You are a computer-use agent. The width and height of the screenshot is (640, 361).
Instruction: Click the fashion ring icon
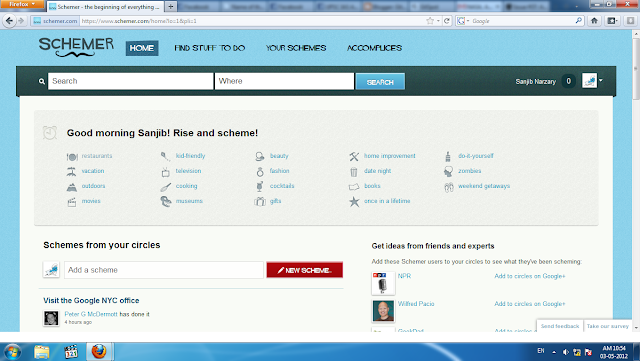pos(260,172)
